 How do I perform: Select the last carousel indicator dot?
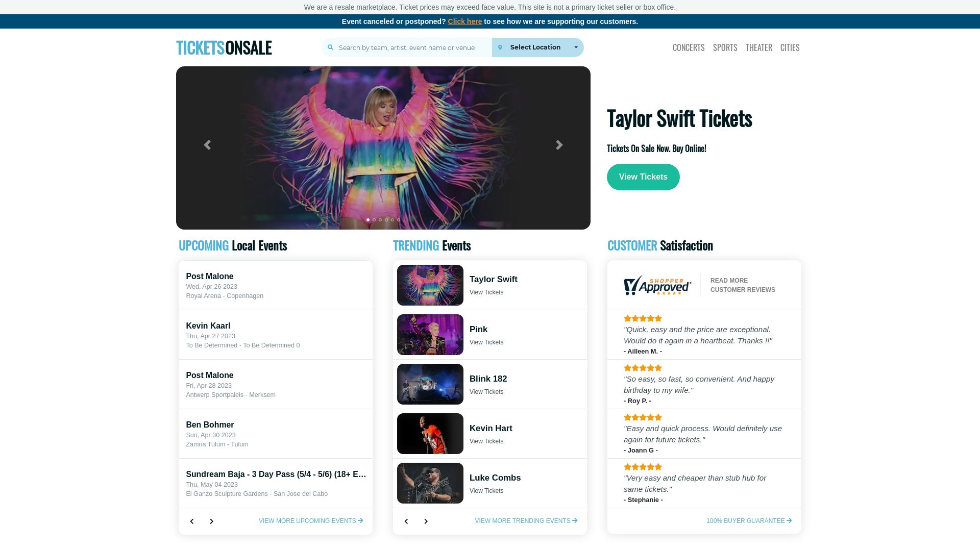399,220
